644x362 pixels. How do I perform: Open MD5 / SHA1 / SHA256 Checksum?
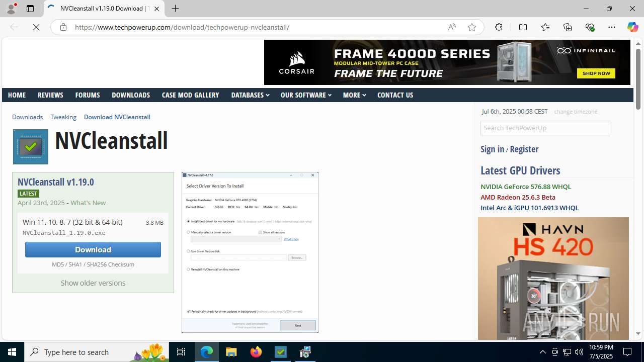pos(93,264)
